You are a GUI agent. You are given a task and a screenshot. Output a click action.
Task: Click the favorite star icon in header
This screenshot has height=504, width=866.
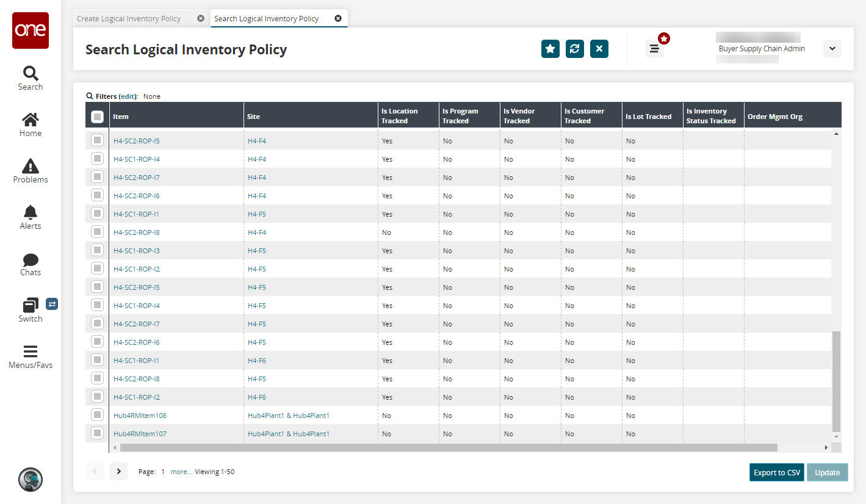tap(550, 49)
